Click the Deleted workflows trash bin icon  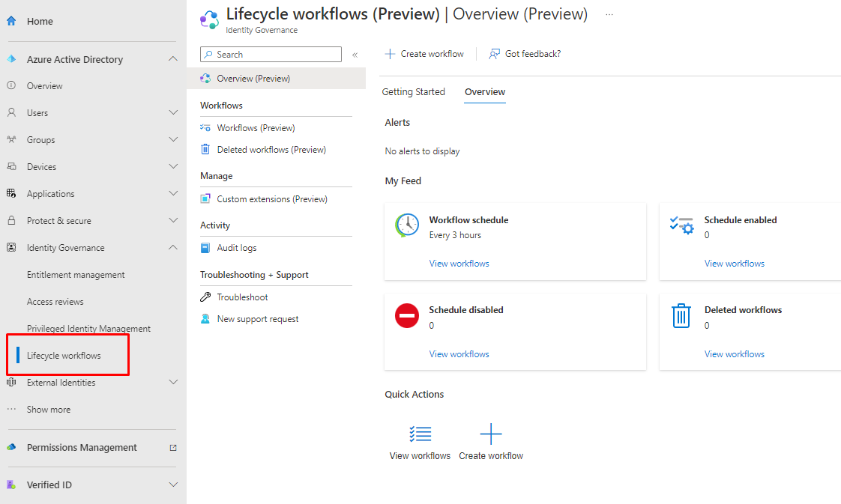coord(681,316)
